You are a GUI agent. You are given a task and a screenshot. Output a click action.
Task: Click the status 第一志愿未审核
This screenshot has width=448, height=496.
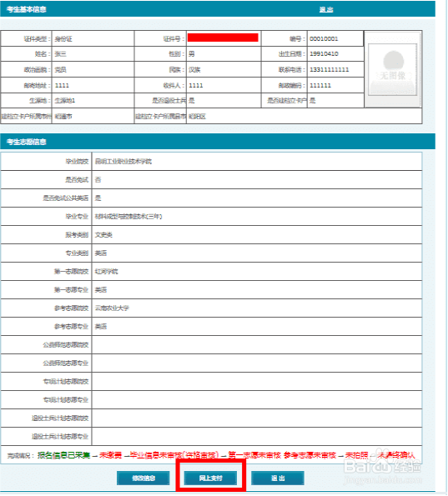254,455
